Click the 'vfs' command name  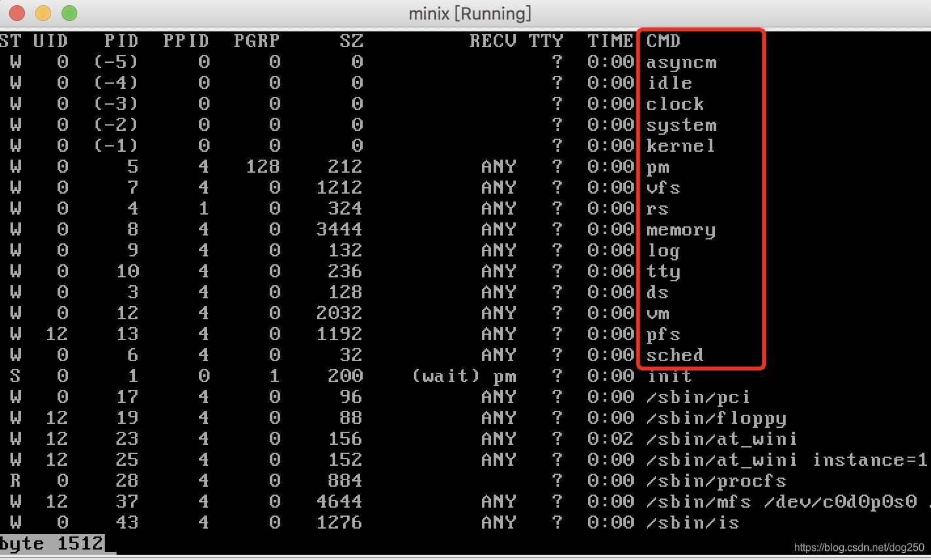click(x=663, y=188)
